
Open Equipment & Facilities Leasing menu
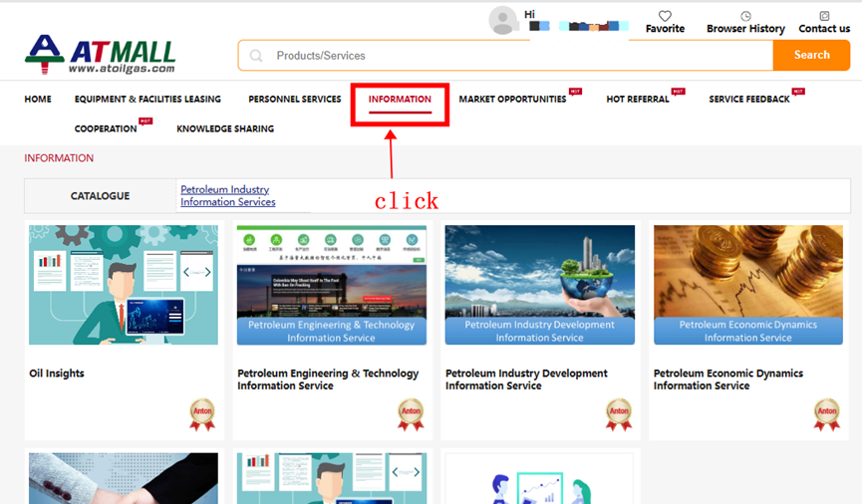tap(147, 100)
